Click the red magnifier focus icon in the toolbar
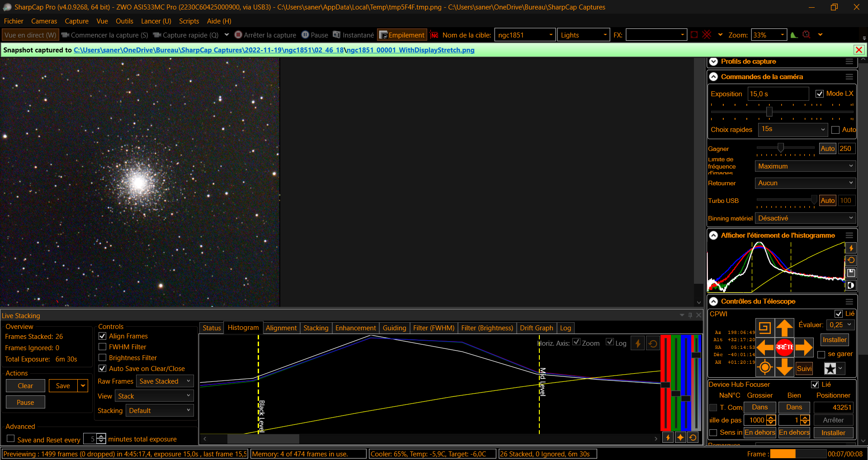 (x=806, y=35)
